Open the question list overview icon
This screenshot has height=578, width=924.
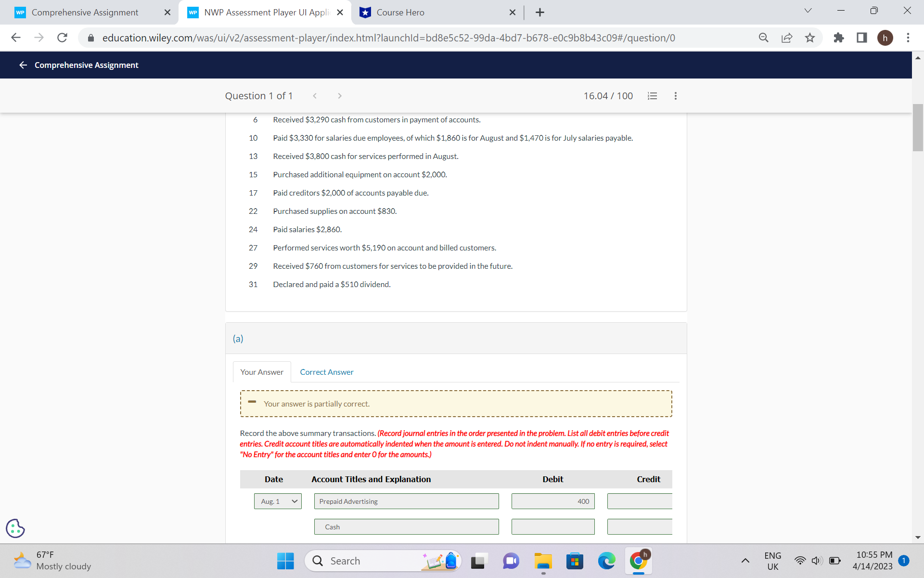click(x=652, y=96)
